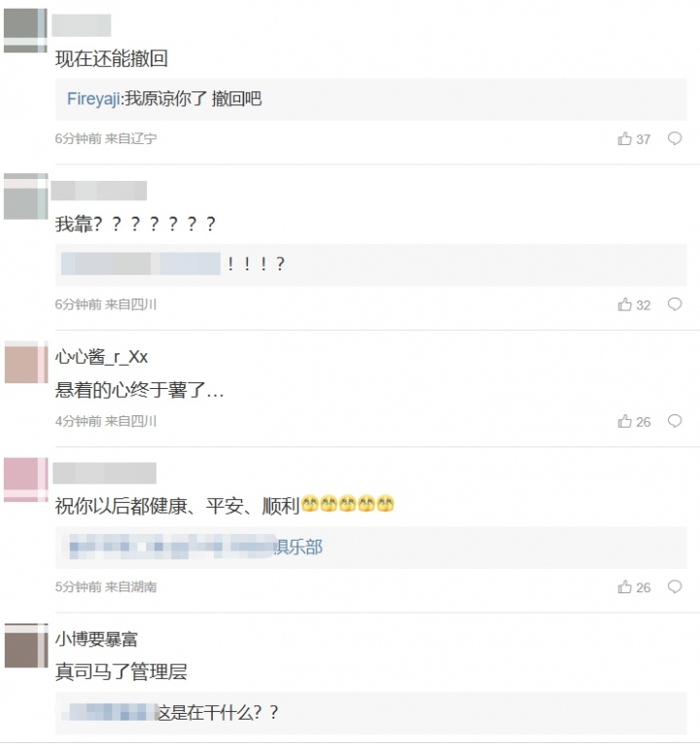The height and width of the screenshot is (744, 700).
Task: View avatar of 小博要暴富
Action: [x=26, y=646]
